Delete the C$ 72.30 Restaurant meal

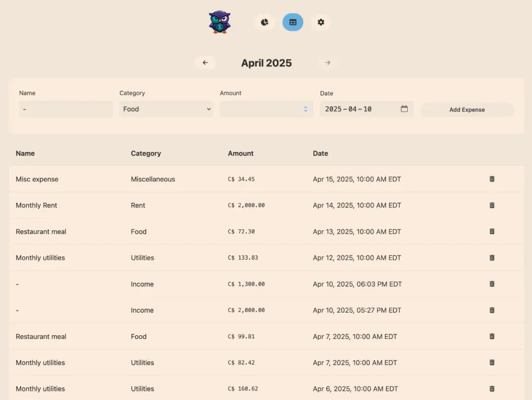pos(492,231)
